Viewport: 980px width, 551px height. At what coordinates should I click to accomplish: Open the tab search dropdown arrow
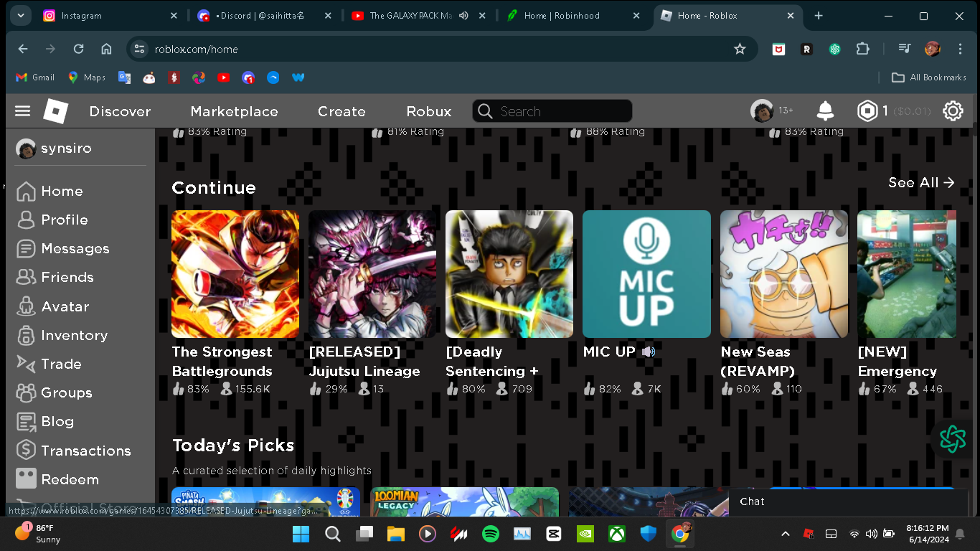(20, 16)
